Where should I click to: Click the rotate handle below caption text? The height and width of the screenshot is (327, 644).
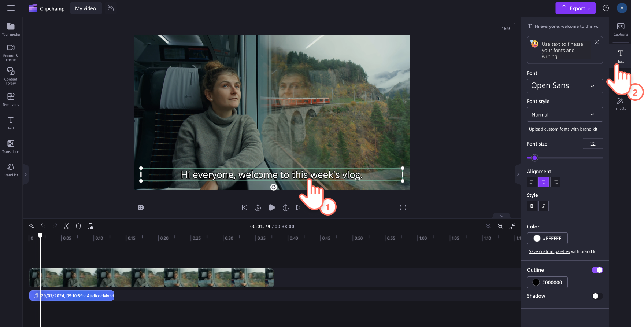click(273, 187)
